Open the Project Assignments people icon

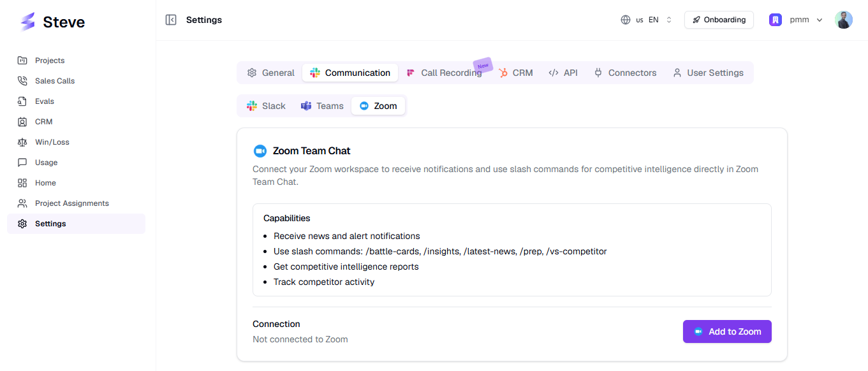[22, 203]
